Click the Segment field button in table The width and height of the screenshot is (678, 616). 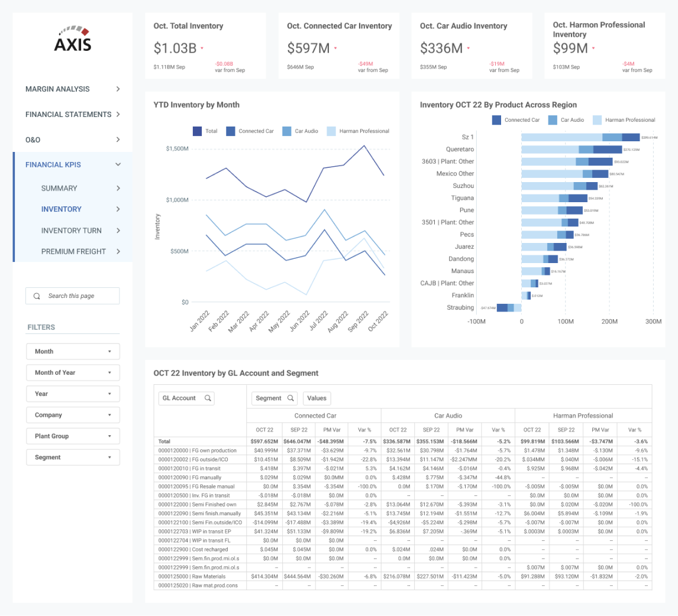(x=274, y=398)
